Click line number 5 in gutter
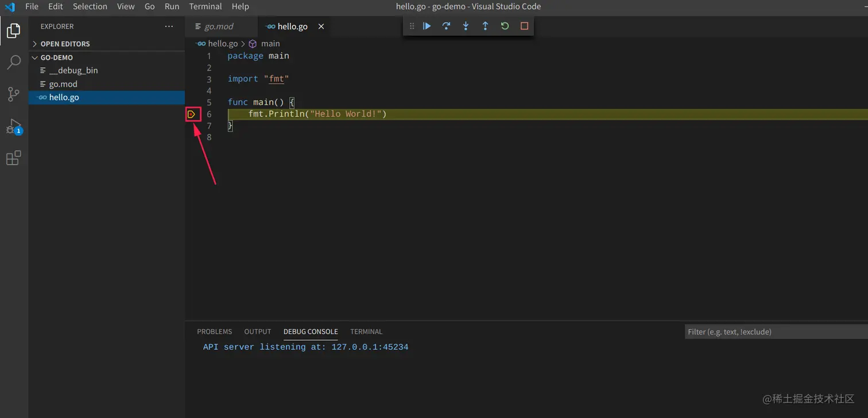This screenshot has height=418, width=868. (209, 103)
